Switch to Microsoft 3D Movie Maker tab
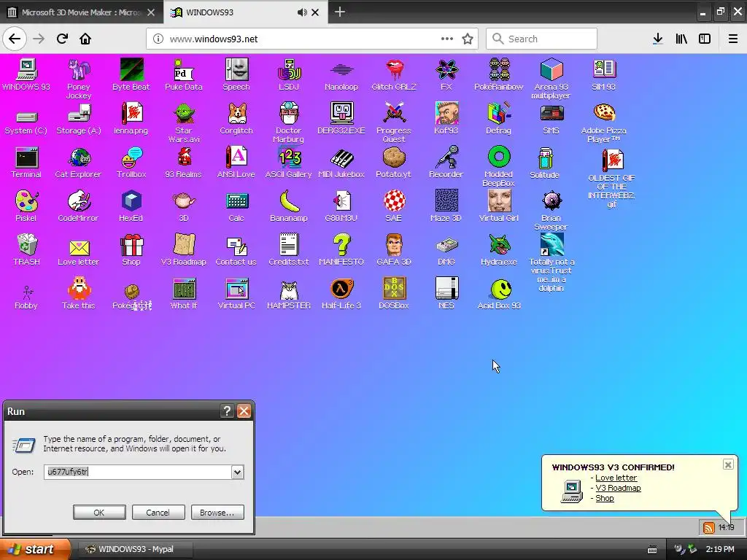The height and width of the screenshot is (560, 747). tap(81, 12)
